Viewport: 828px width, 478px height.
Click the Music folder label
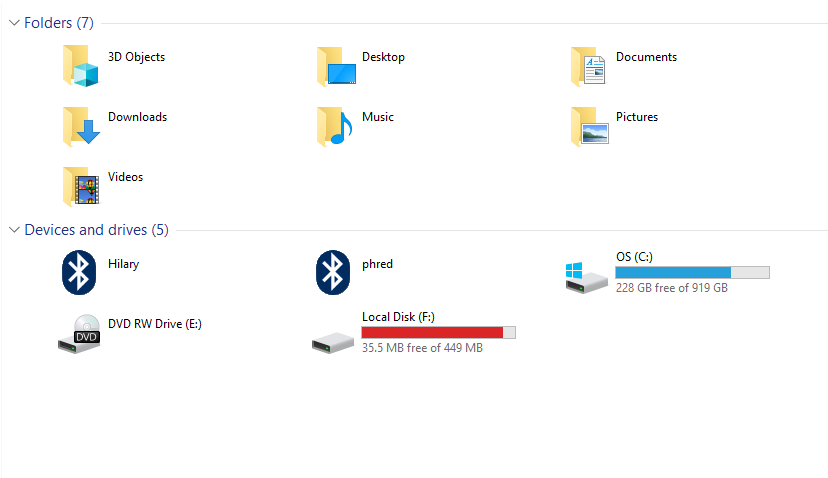coord(378,117)
